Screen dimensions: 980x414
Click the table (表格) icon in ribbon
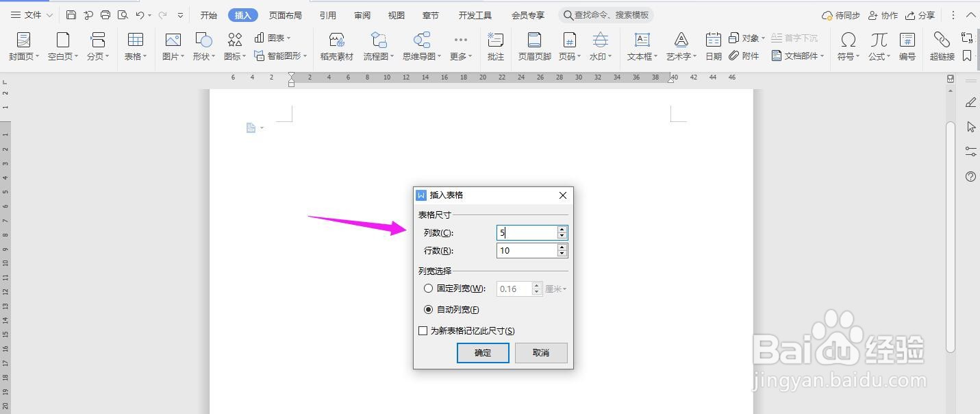click(136, 40)
